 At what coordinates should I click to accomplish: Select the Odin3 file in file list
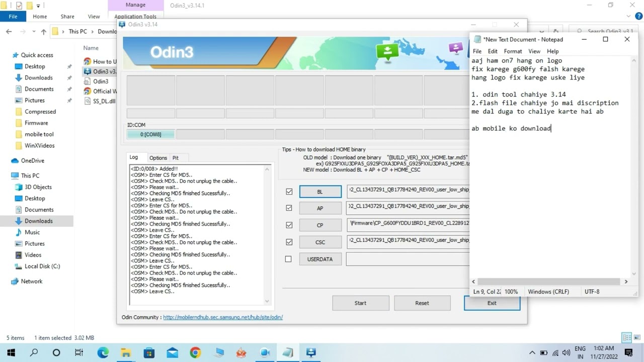(x=101, y=81)
